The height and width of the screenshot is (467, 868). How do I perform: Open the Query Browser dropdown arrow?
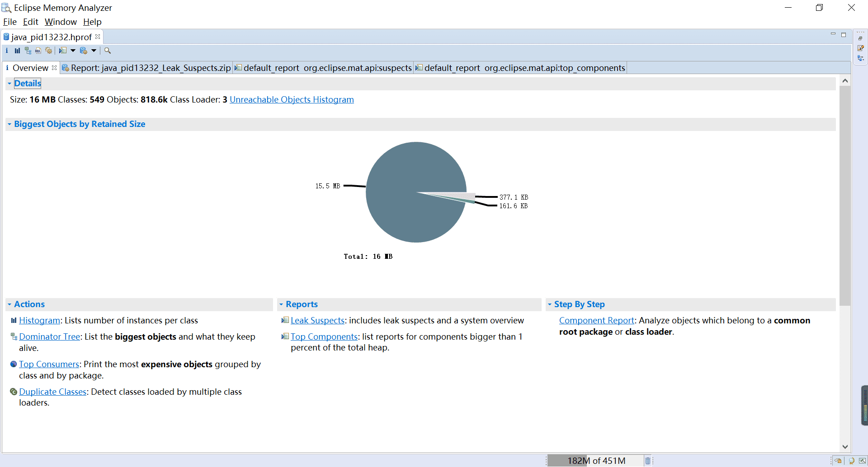point(94,51)
